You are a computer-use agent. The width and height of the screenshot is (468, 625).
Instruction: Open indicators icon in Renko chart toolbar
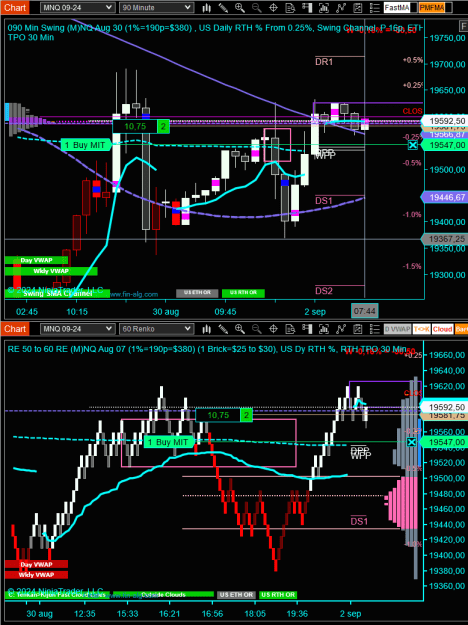point(340,329)
